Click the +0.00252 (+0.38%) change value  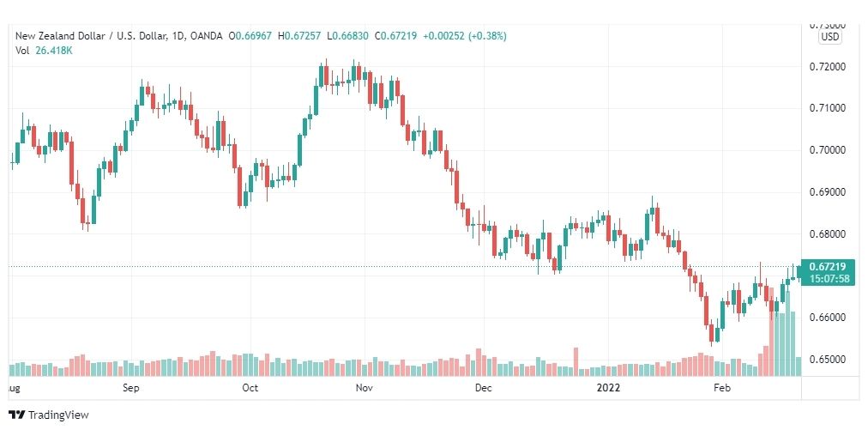pos(464,36)
